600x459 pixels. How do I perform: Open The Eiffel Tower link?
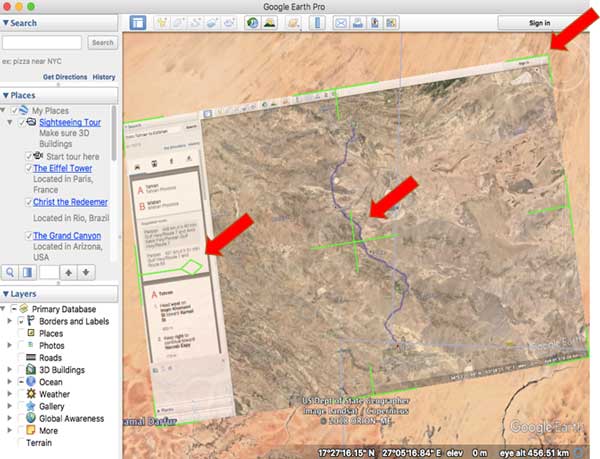[x=63, y=168]
